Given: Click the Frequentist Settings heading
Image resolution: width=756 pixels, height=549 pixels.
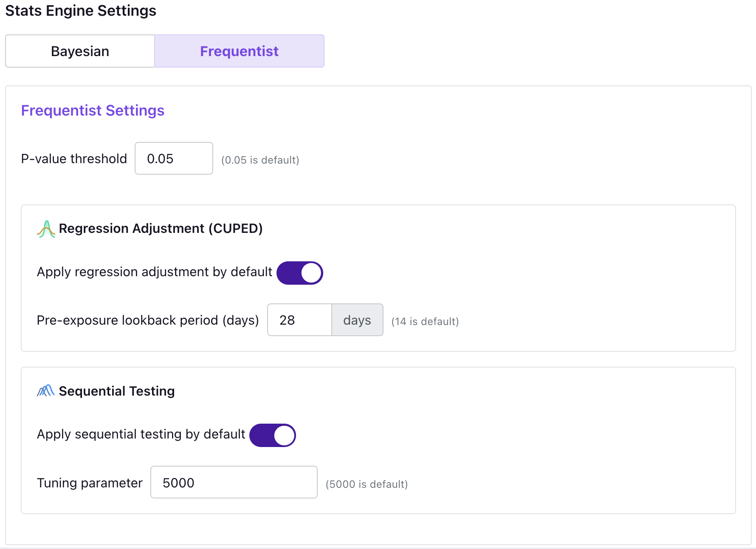Looking at the screenshot, I should [93, 110].
